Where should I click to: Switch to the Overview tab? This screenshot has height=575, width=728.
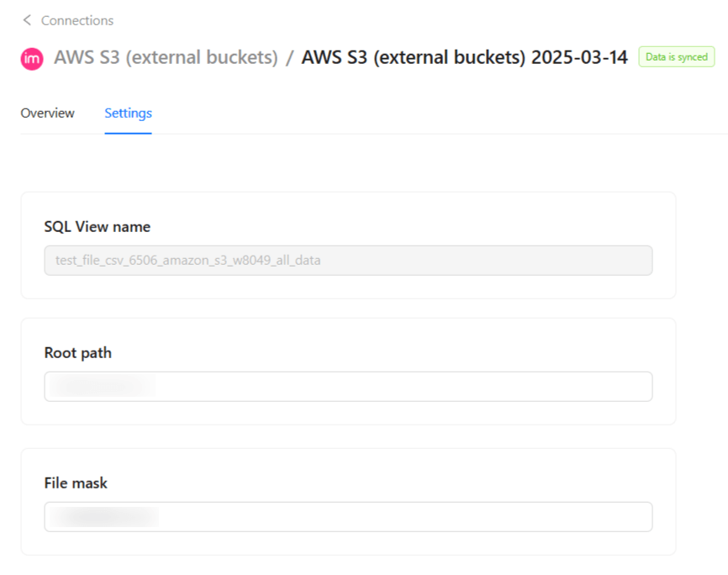tap(47, 113)
